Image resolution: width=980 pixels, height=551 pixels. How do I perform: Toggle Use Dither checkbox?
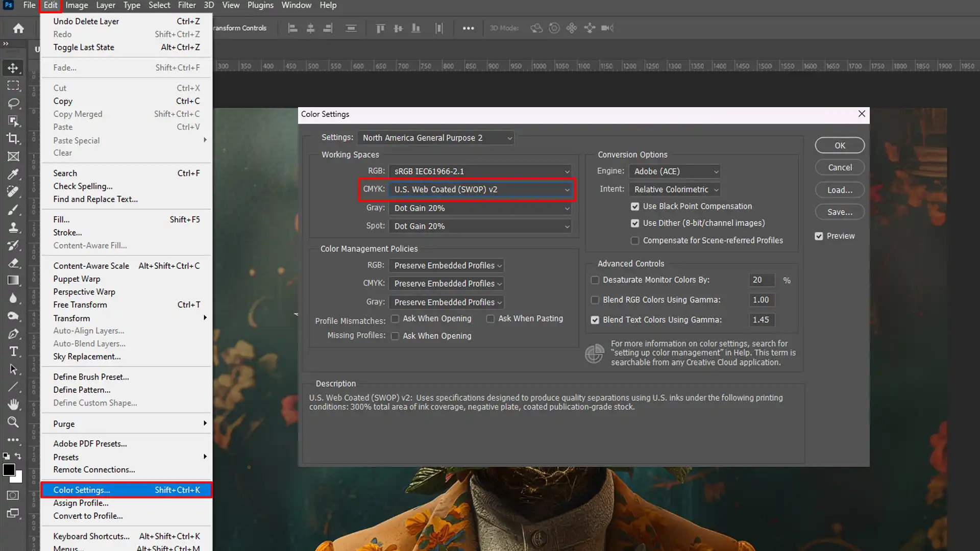pos(635,223)
